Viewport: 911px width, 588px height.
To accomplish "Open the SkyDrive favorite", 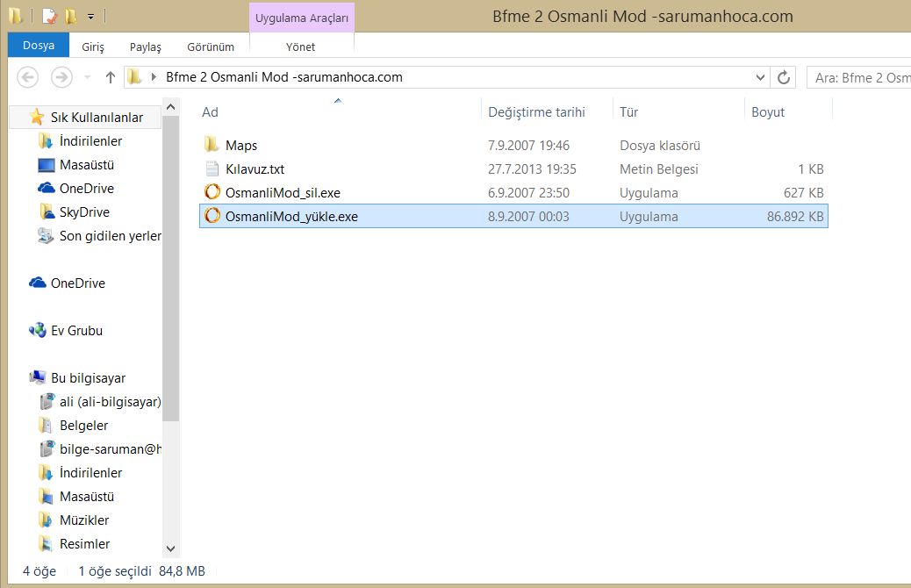I will pos(84,212).
